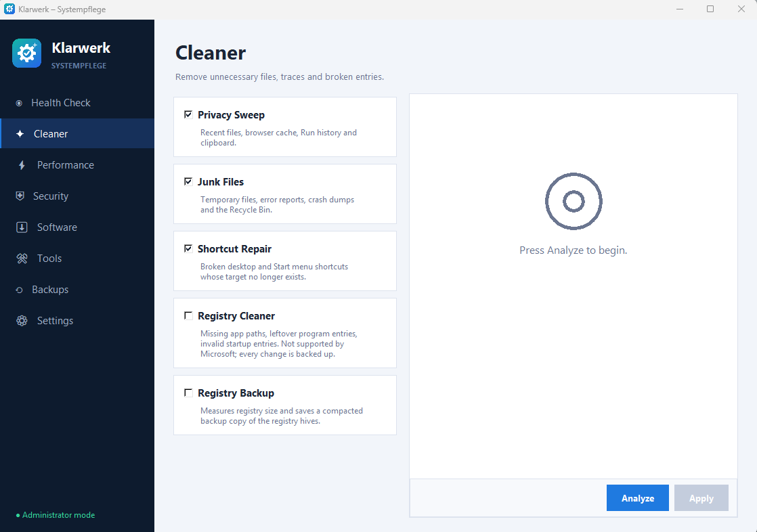Click the Settings gear icon
The width and height of the screenshot is (757, 532).
(22, 321)
